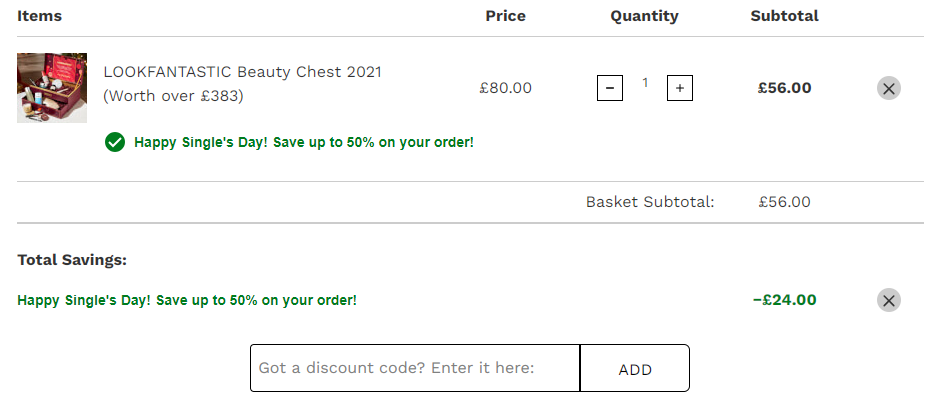The image size is (926, 408).
Task: Click the Quantity column header
Action: [644, 16]
